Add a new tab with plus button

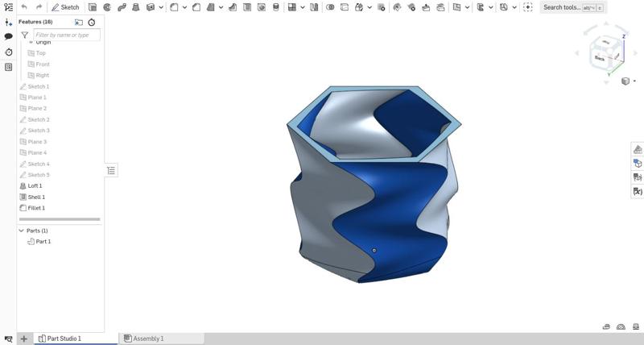coord(24,339)
